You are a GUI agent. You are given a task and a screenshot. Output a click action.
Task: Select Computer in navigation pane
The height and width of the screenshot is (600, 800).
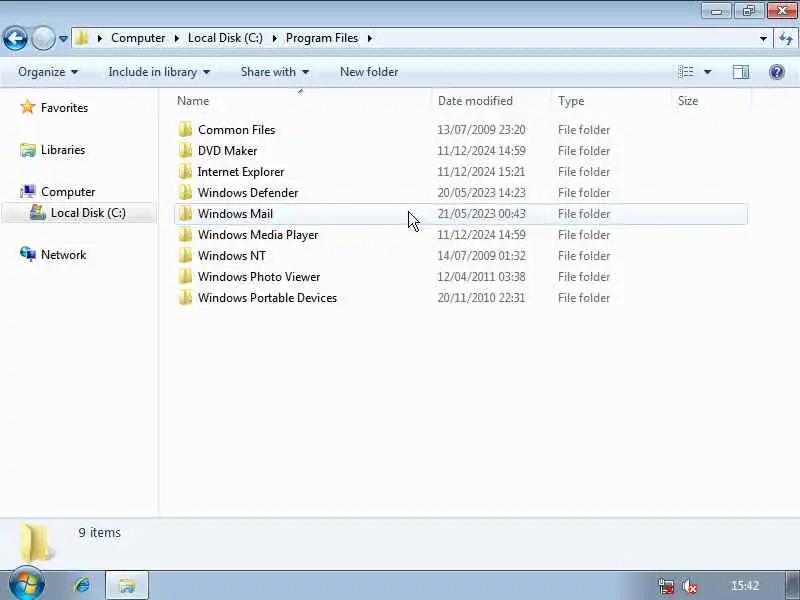click(x=68, y=192)
